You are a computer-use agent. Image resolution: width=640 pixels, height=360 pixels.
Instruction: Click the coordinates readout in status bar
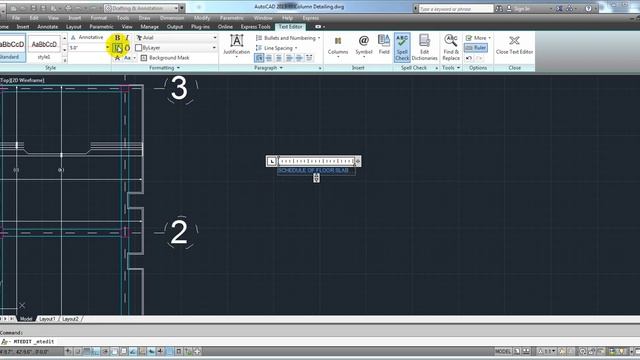coord(25,351)
